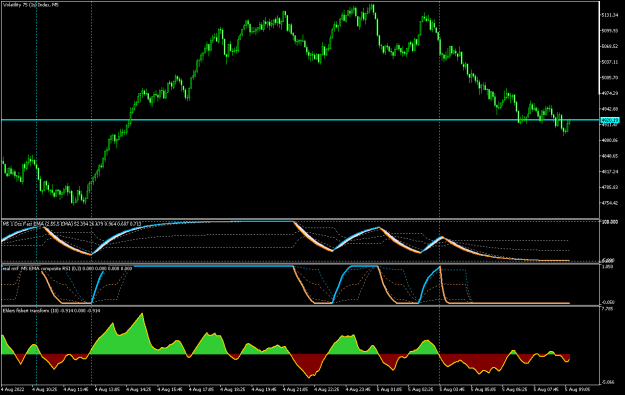Click the Ehlers fisher transform indicator label
The width and height of the screenshot is (625, 395).
(51, 310)
